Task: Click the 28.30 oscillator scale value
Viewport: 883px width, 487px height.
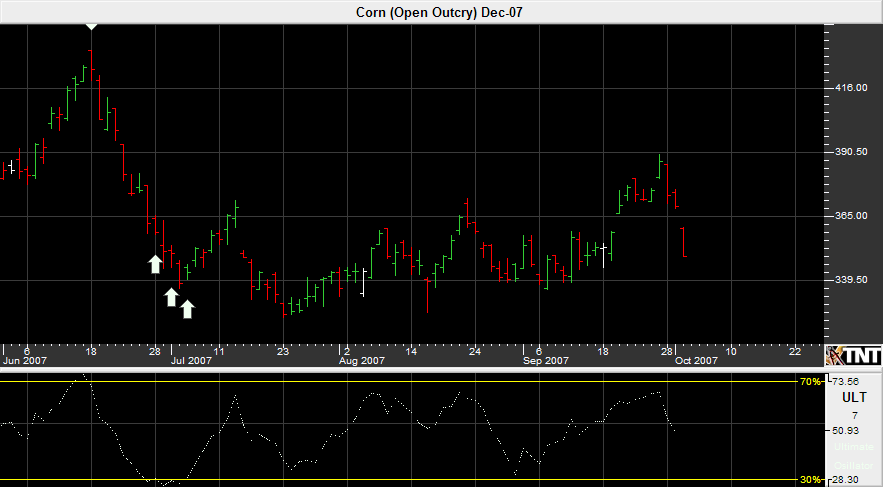Action: pos(846,480)
